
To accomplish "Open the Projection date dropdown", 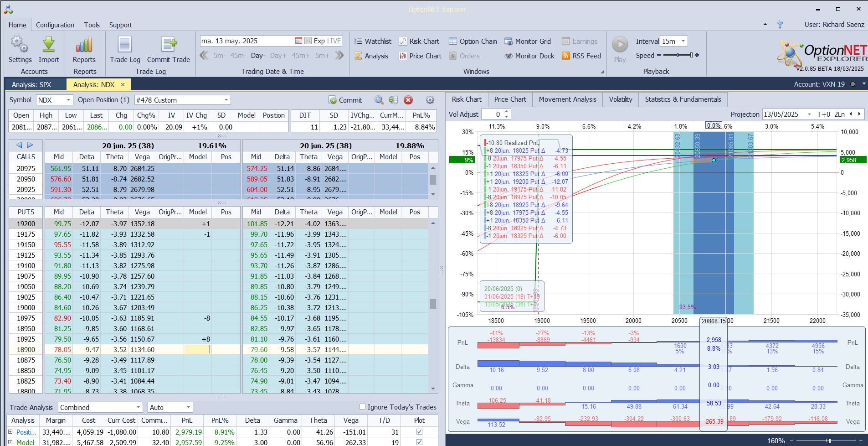I will pos(809,114).
